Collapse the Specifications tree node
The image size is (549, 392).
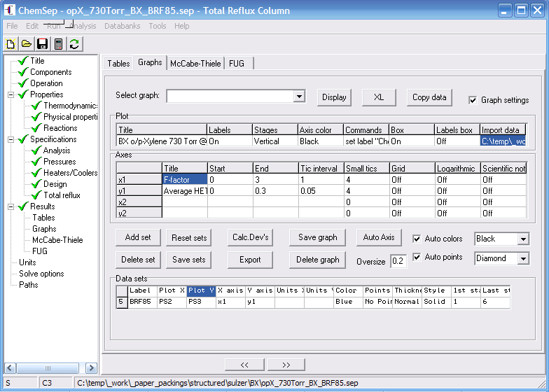[x=11, y=139]
